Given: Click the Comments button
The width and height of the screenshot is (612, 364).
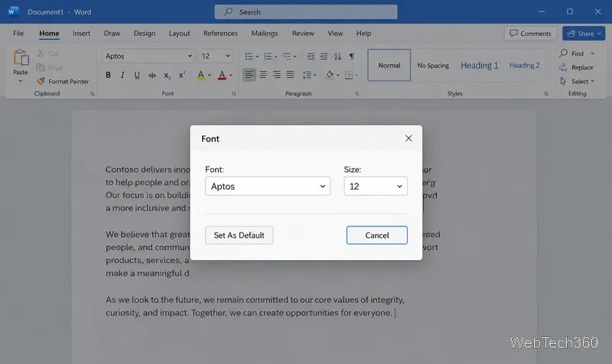Looking at the screenshot, I should 530,34.
